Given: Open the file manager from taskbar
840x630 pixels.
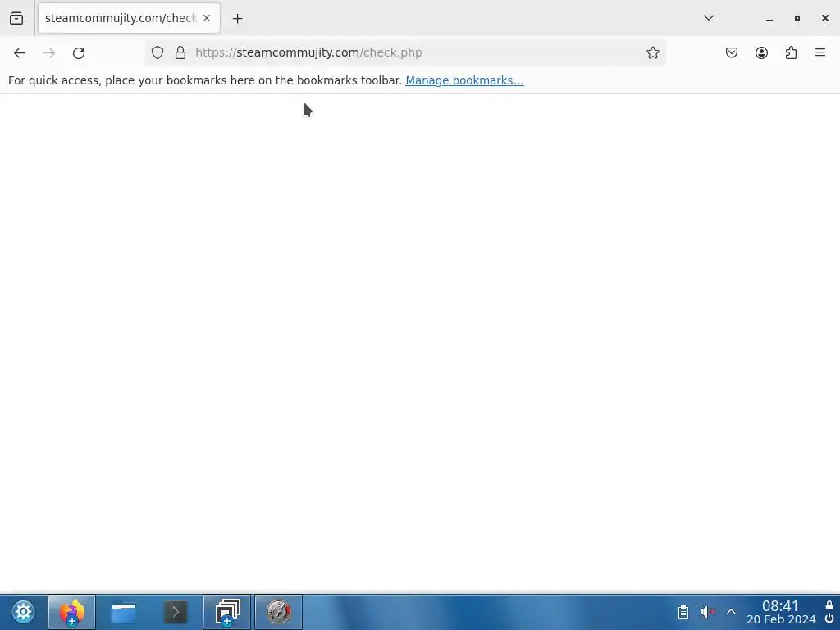Looking at the screenshot, I should [x=123, y=612].
